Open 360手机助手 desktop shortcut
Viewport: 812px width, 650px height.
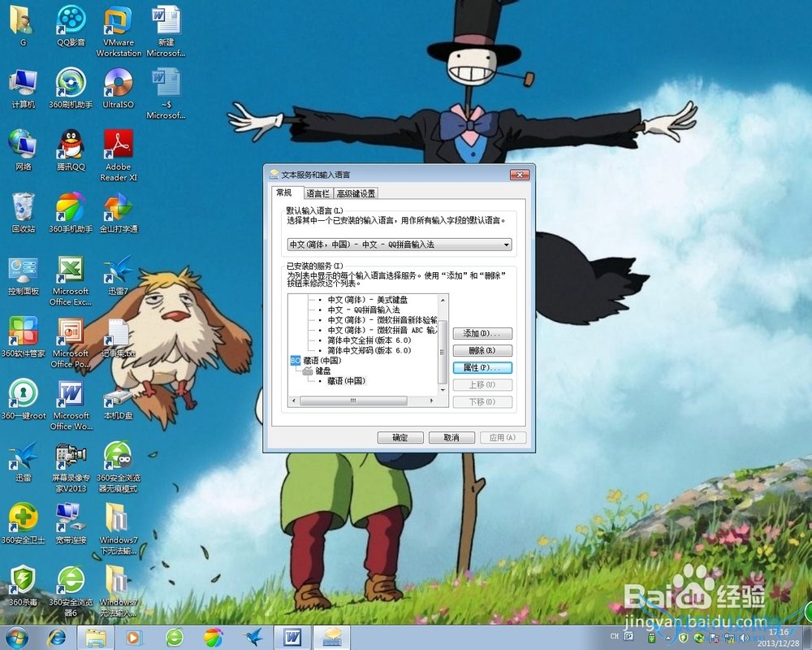tap(71, 213)
